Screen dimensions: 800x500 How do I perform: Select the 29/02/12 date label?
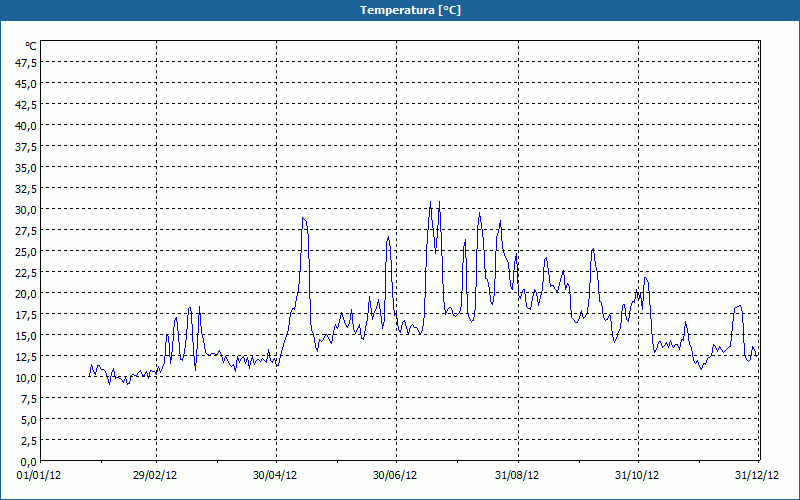click(155, 476)
